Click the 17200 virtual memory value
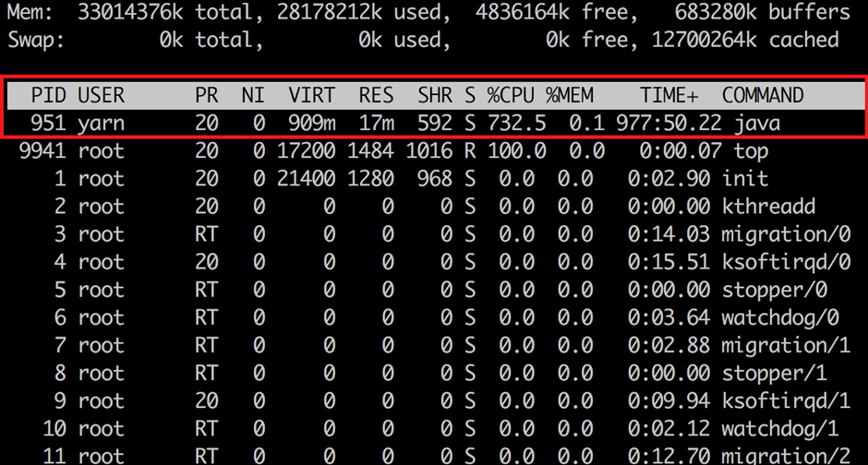Viewport: 868px width, 465px height. coord(307,151)
